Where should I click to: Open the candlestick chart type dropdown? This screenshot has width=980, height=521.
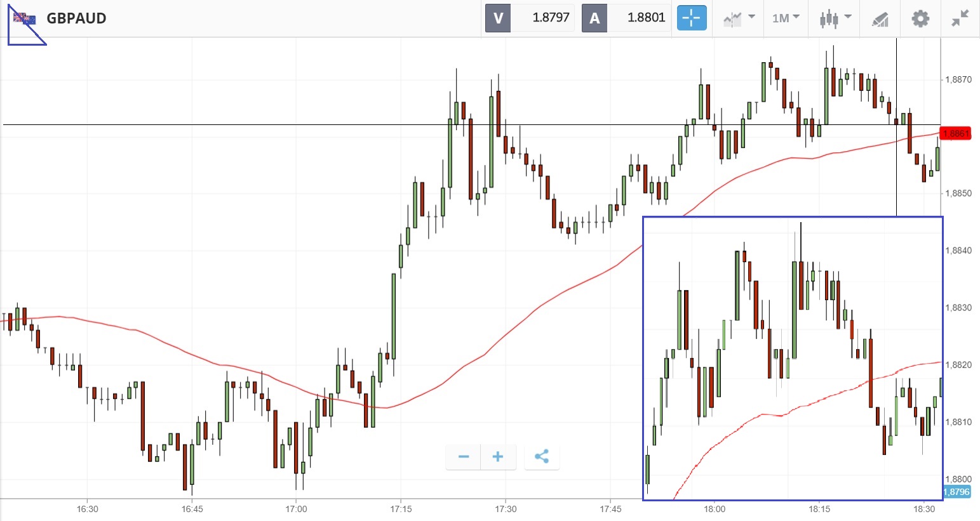pyautogui.click(x=835, y=18)
